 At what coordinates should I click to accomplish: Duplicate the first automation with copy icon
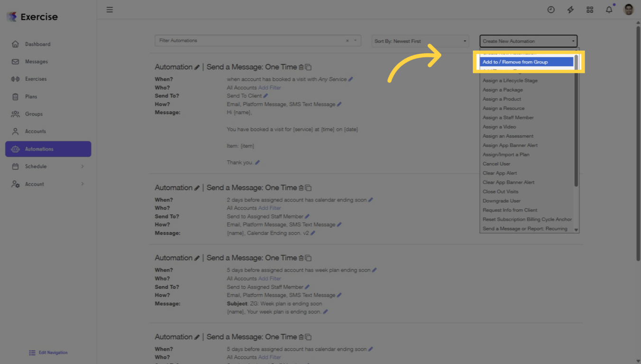[x=309, y=67]
